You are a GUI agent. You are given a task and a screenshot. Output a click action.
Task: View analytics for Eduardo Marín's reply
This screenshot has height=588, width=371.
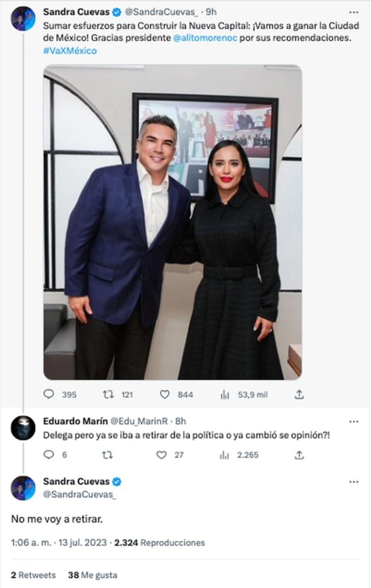pos(225,455)
